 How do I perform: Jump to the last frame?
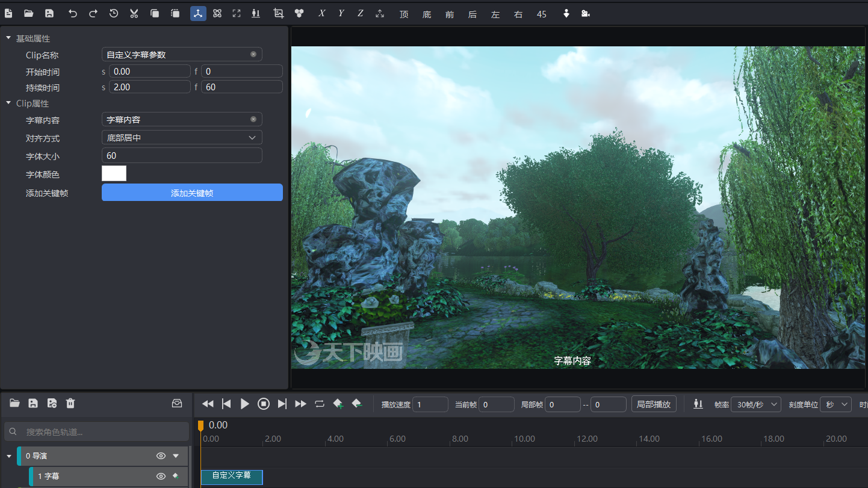282,404
